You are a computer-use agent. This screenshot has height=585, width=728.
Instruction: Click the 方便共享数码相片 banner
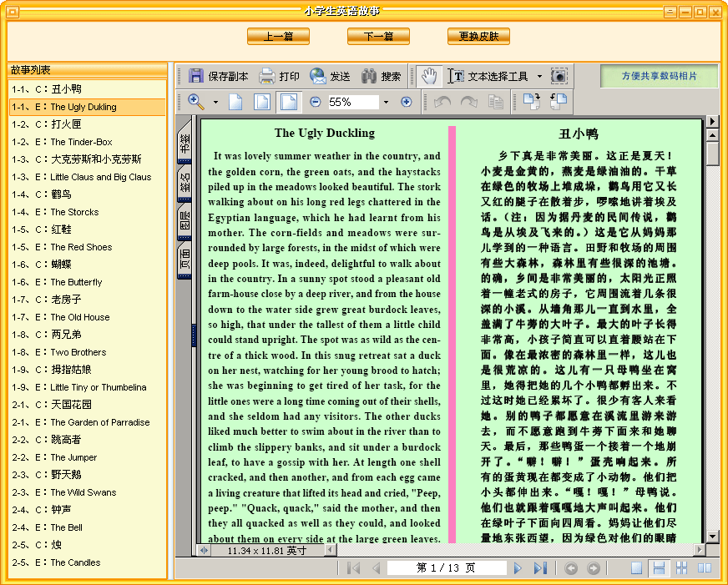click(659, 76)
